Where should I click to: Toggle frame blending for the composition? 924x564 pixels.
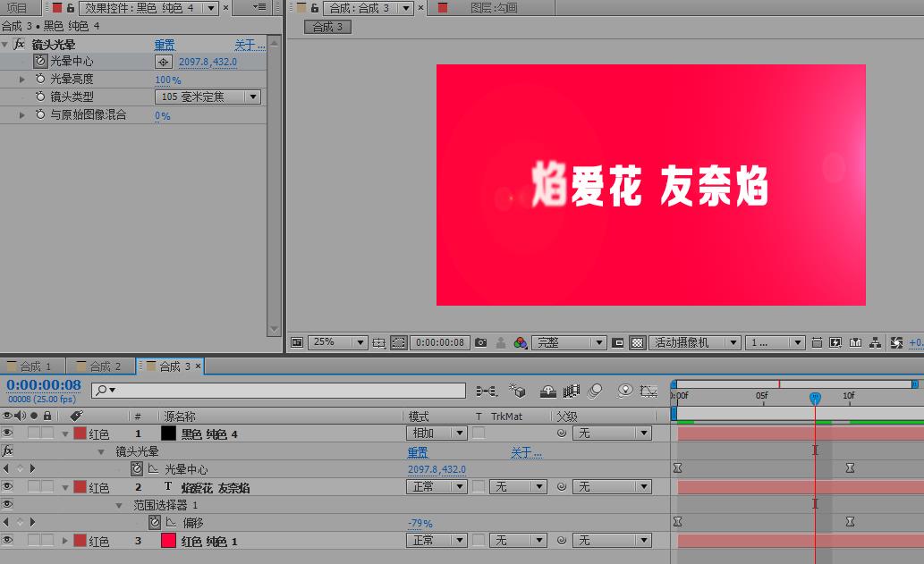[571, 391]
